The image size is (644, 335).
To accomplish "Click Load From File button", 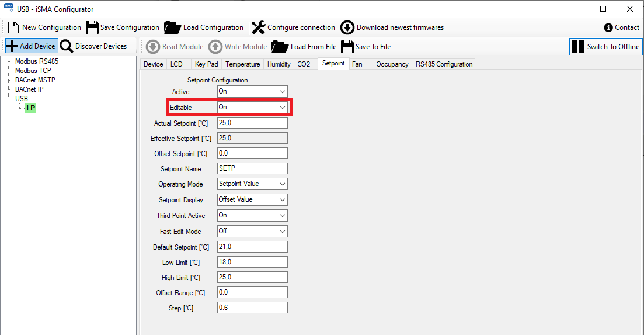I will 305,47.
